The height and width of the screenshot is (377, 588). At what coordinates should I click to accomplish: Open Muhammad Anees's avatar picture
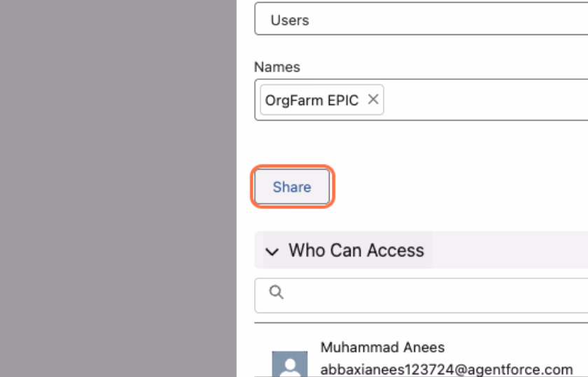(290, 364)
